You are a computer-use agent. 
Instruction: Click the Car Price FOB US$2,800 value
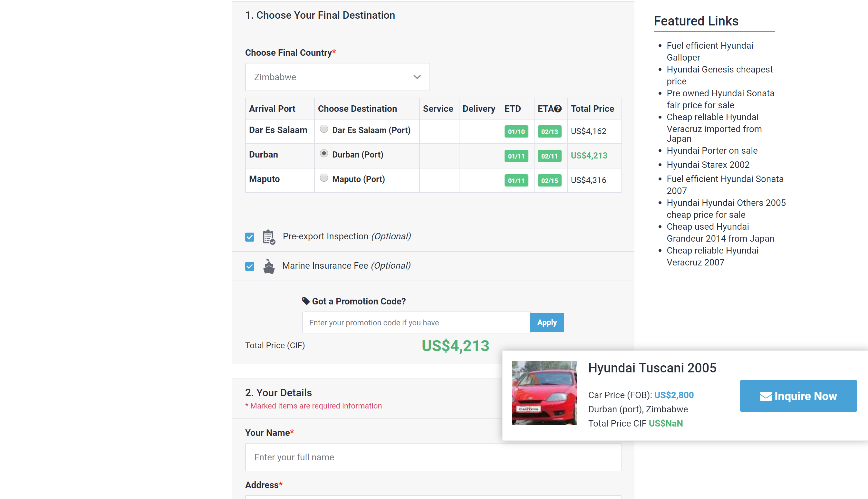click(x=673, y=395)
